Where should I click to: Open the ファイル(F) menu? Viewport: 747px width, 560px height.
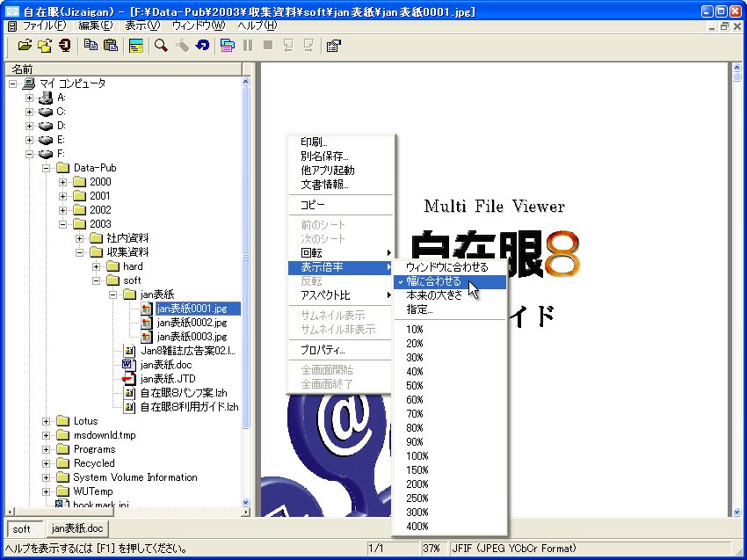(x=45, y=25)
